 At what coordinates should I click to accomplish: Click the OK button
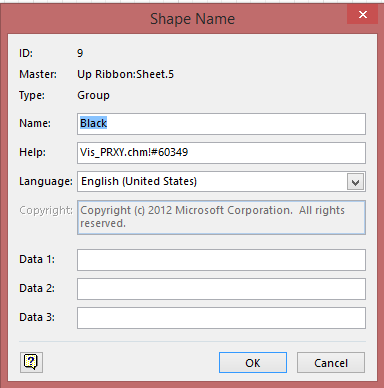[x=253, y=363]
